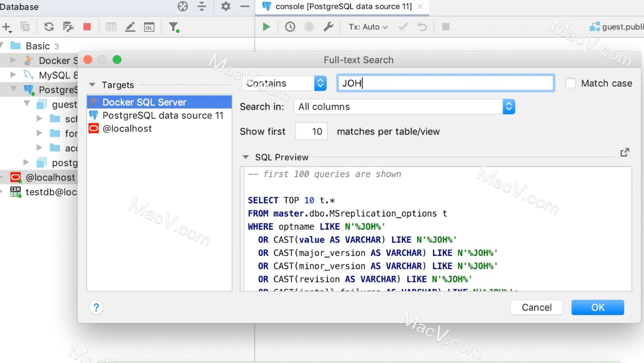Image resolution: width=644 pixels, height=363 pixels.
Task: Click the help question mark button
Action: coord(96,307)
